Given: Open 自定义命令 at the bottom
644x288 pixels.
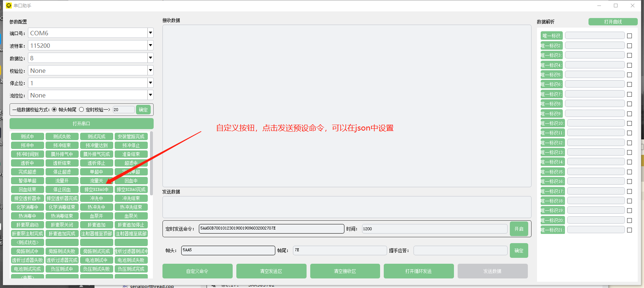Looking at the screenshot, I should point(197,271).
